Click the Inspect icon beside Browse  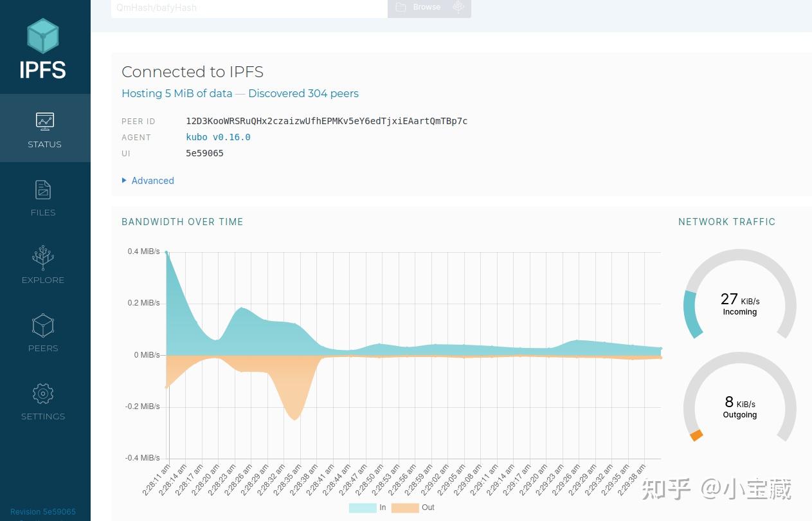click(458, 7)
